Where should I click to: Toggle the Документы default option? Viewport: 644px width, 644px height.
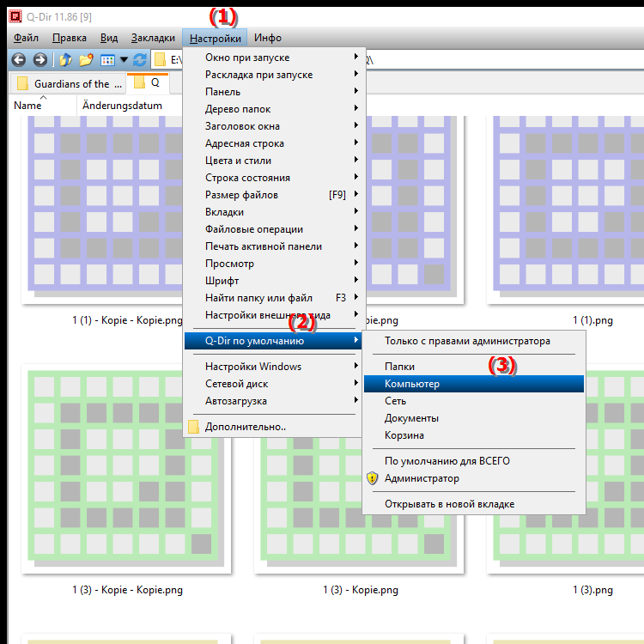(473, 418)
